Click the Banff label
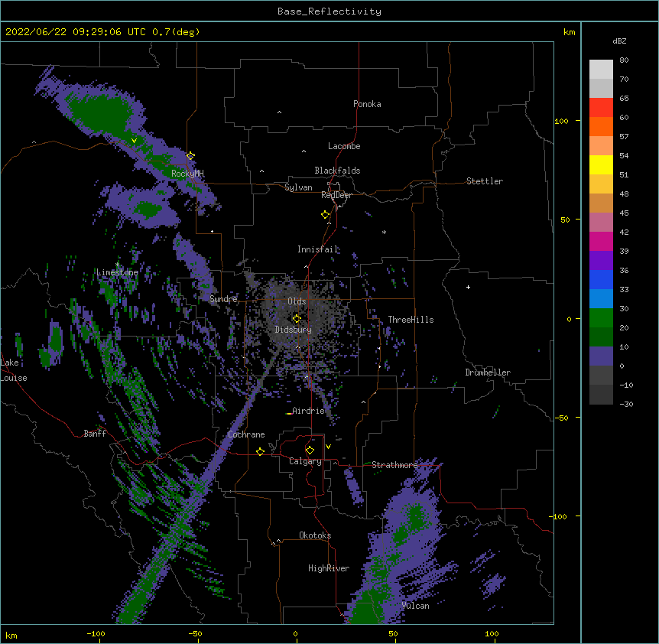659x644 pixels. [95, 434]
